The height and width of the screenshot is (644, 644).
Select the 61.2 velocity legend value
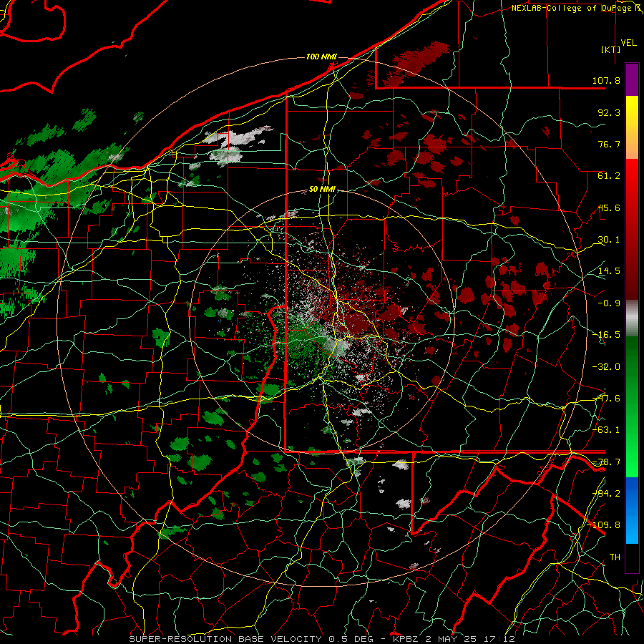click(609, 176)
